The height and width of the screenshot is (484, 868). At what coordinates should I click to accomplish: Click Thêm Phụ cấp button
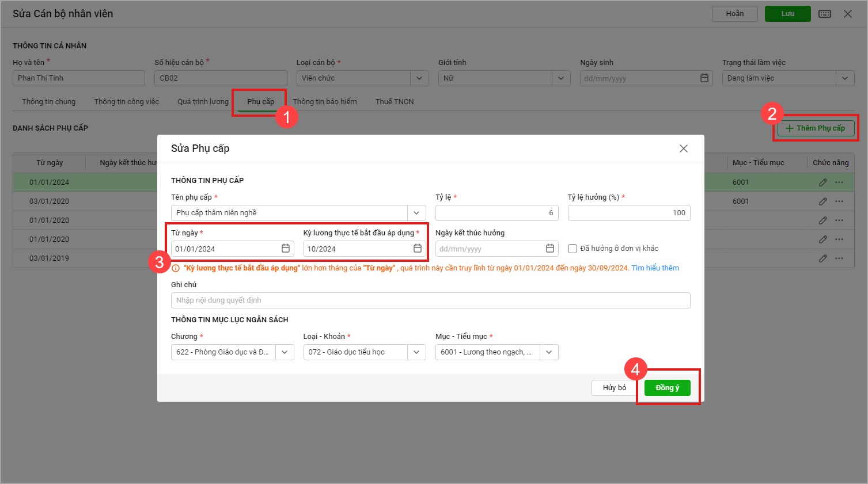[x=816, y=128]
